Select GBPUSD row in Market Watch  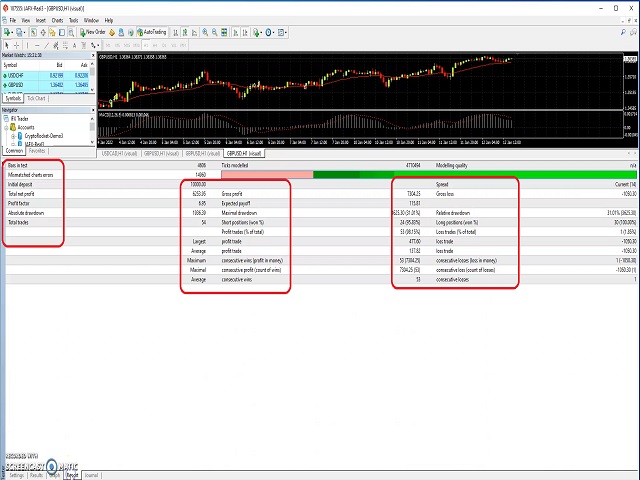(46, 85)
